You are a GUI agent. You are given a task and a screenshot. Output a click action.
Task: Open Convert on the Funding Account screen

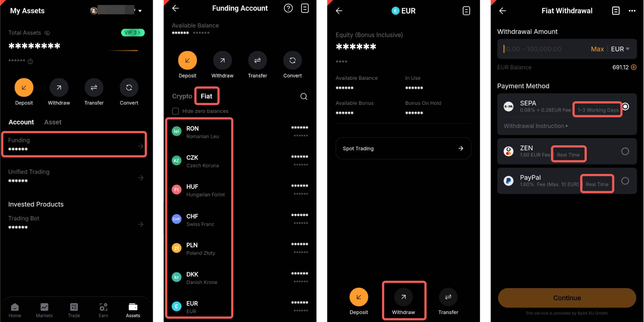(x=292, y=60)
